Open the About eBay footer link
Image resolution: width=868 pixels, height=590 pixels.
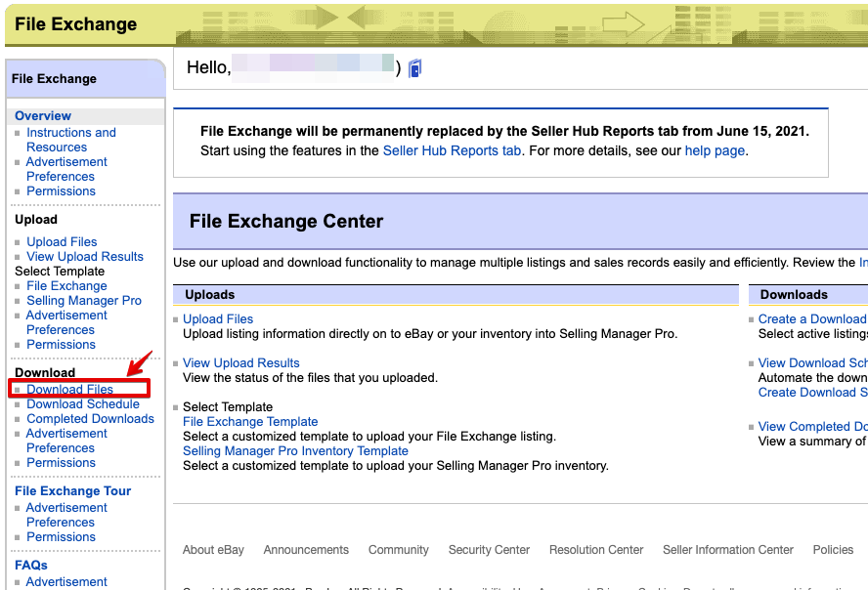(213, 550)
